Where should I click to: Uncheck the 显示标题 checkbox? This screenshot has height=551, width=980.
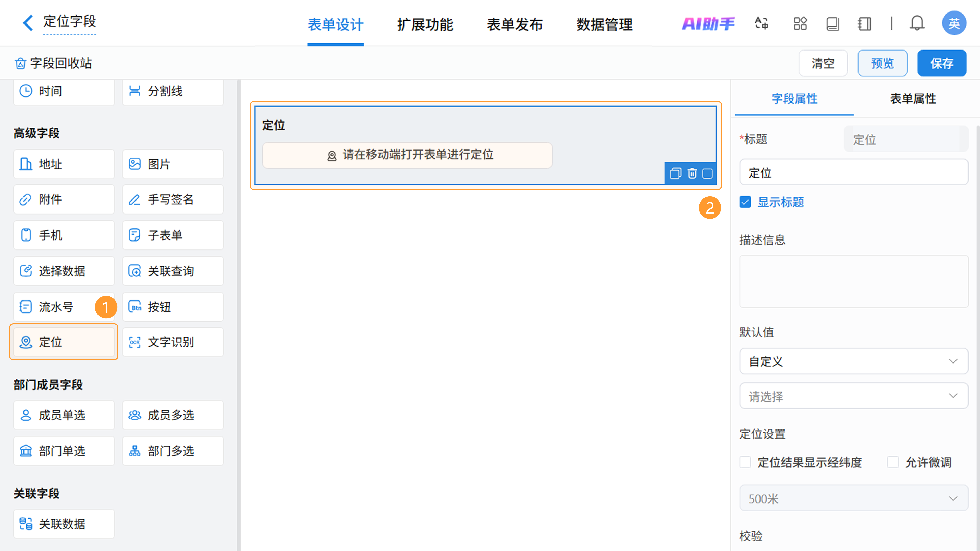coord(745,202)
